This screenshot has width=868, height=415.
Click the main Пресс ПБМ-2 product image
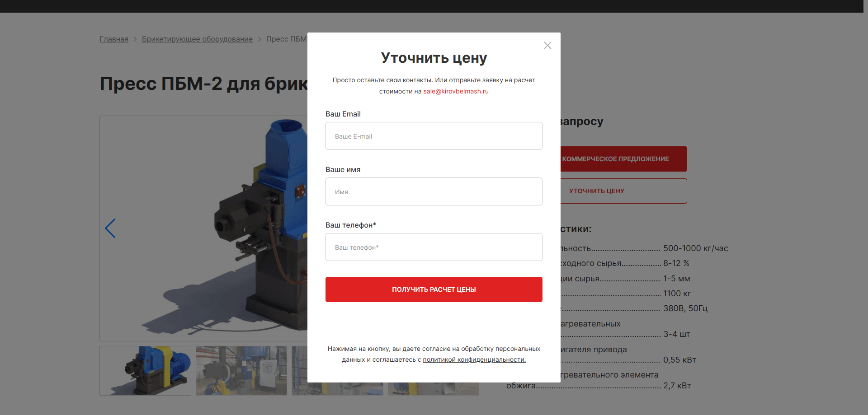point(203,228)
